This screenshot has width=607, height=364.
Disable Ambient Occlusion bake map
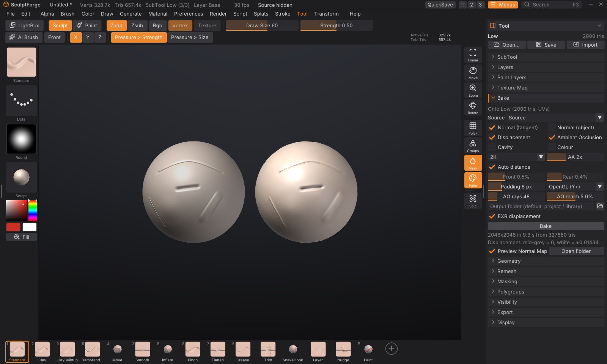552,137
